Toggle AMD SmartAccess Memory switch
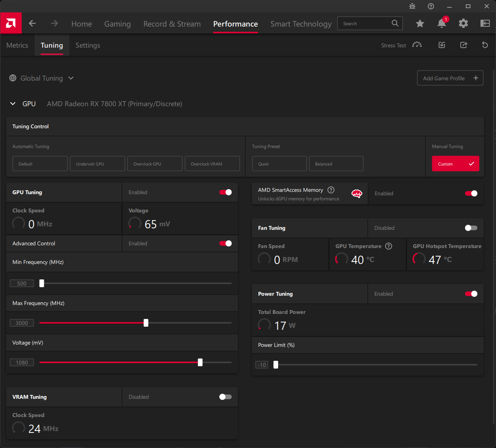Screen dimensions: 496x448 point(471,193)
